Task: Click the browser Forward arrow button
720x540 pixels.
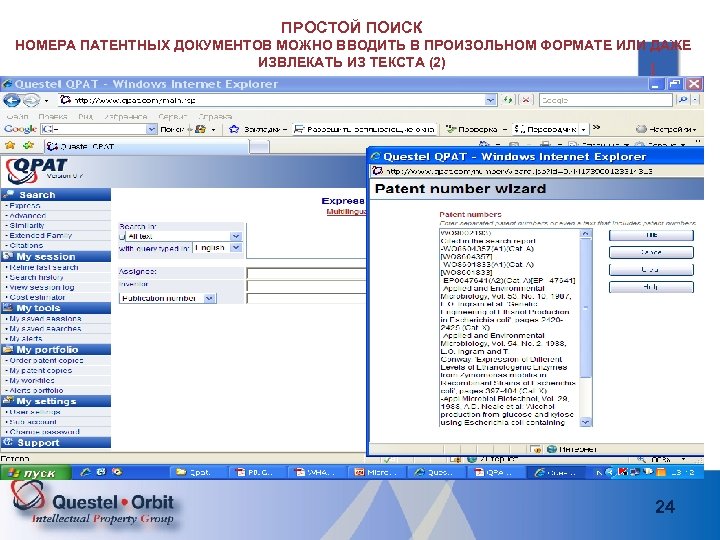Action: 32,100
